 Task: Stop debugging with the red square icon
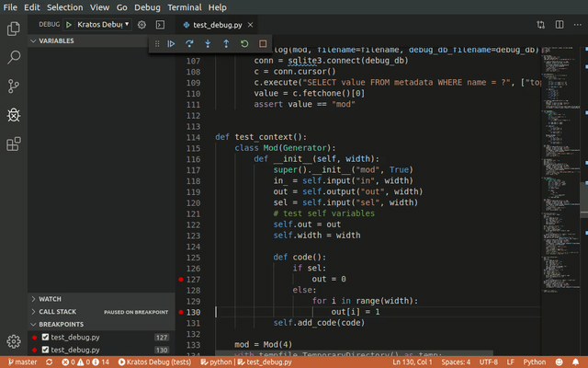(x=263, y=43)
